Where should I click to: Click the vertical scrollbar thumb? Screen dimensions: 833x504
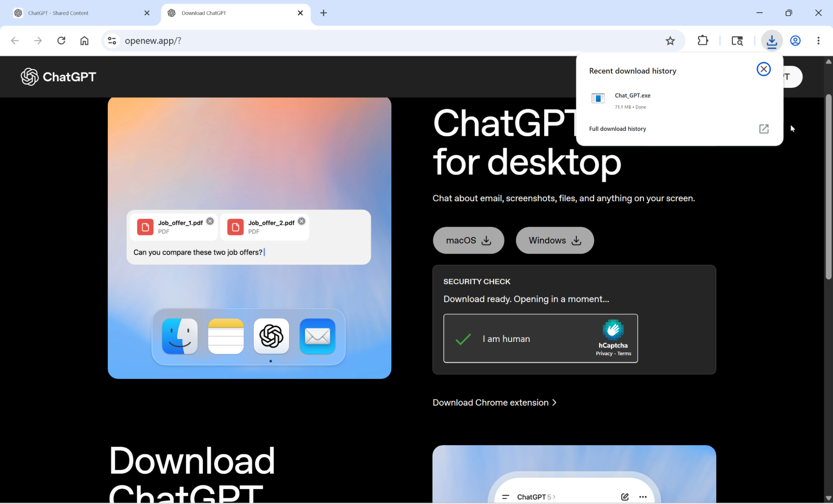click(828, 187)
